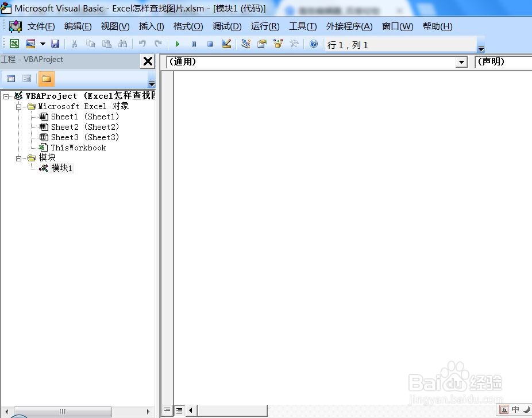Close the 工程 - VBAProject panel
Viewport: 532px width, 418px height.
(148, 61)
